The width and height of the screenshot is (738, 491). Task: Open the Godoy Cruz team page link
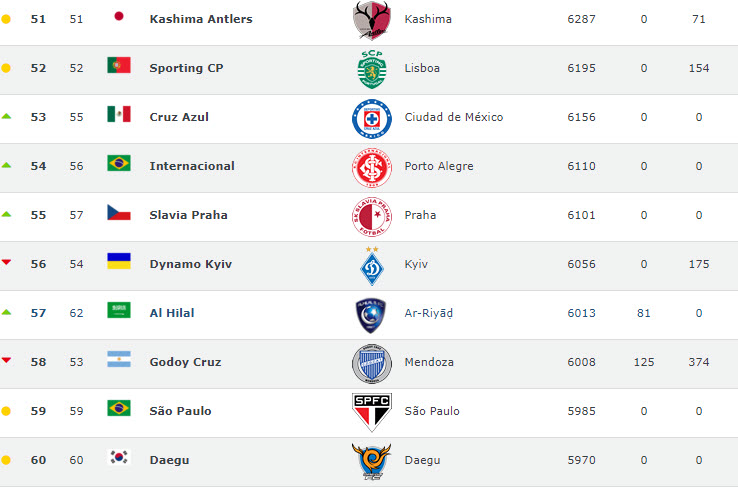tap(185, 362)
